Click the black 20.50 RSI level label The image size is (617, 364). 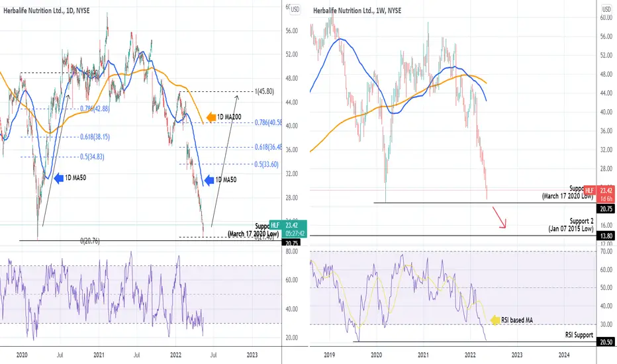click(x=606, y=342)
